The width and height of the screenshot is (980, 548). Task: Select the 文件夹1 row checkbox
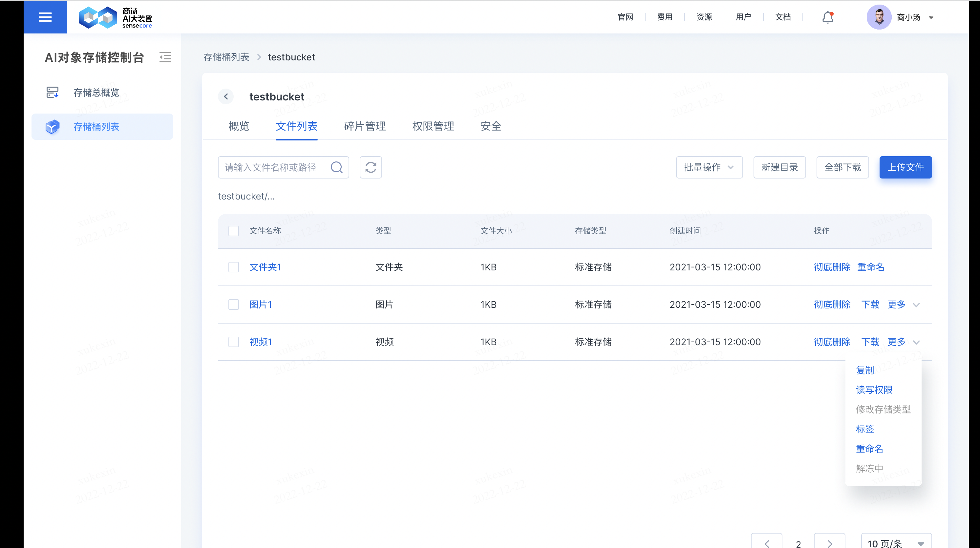[234, 267]
